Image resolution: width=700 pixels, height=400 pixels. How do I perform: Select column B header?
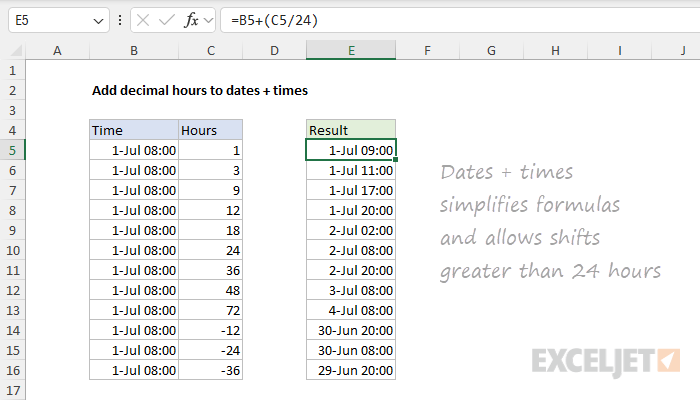point(134,50)
